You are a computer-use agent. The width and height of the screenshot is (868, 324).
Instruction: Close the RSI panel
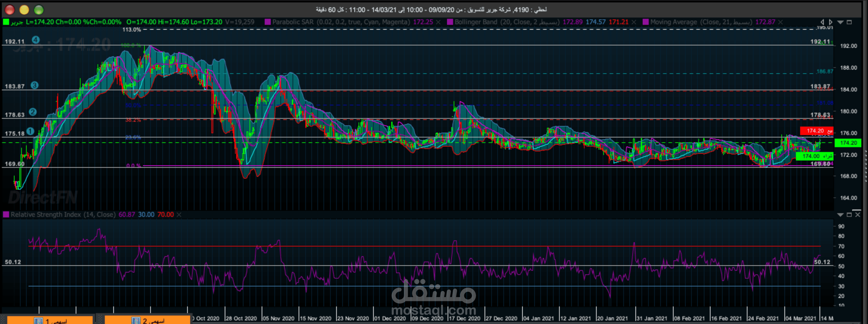(858, 215)
